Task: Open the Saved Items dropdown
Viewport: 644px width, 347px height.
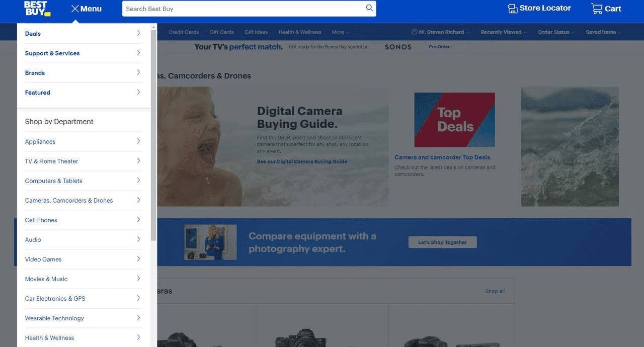Action: 603,32
